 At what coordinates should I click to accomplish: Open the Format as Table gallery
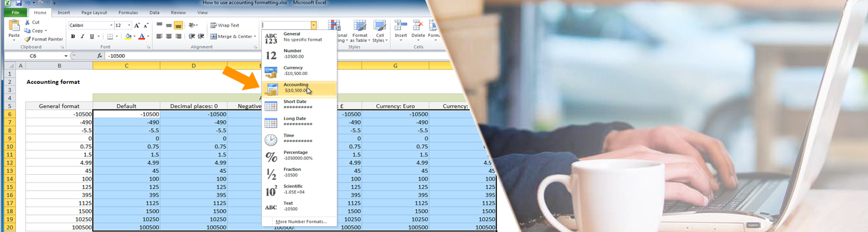pyautogui.click(x=360, y=32)
